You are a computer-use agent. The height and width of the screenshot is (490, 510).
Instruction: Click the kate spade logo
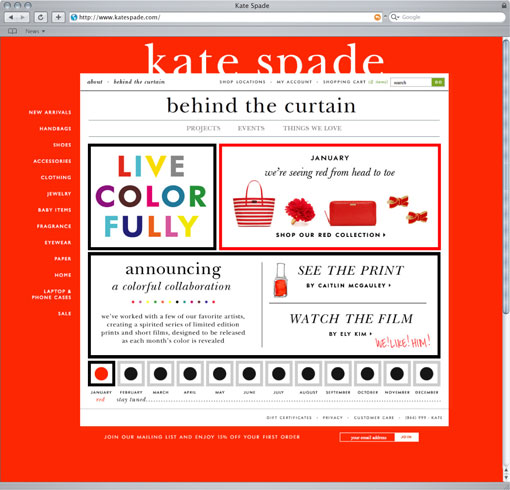tap(265, 58)
